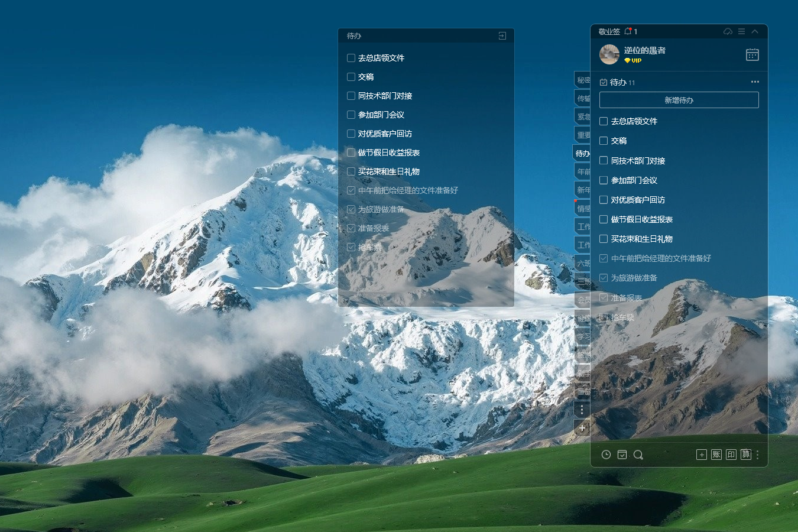Tick 买花束和生日礼物 checkbox in floating panel
This screenshot has width=798, height=532.
pos(351,171)
